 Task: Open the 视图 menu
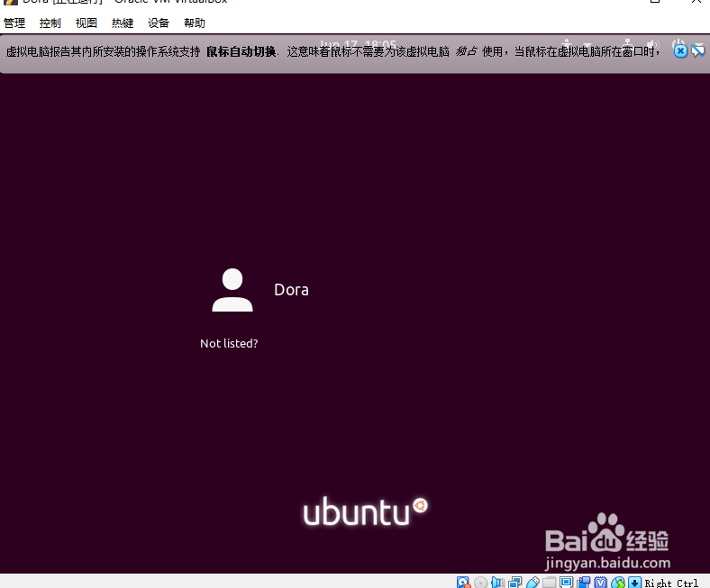[x=86, y=23]
